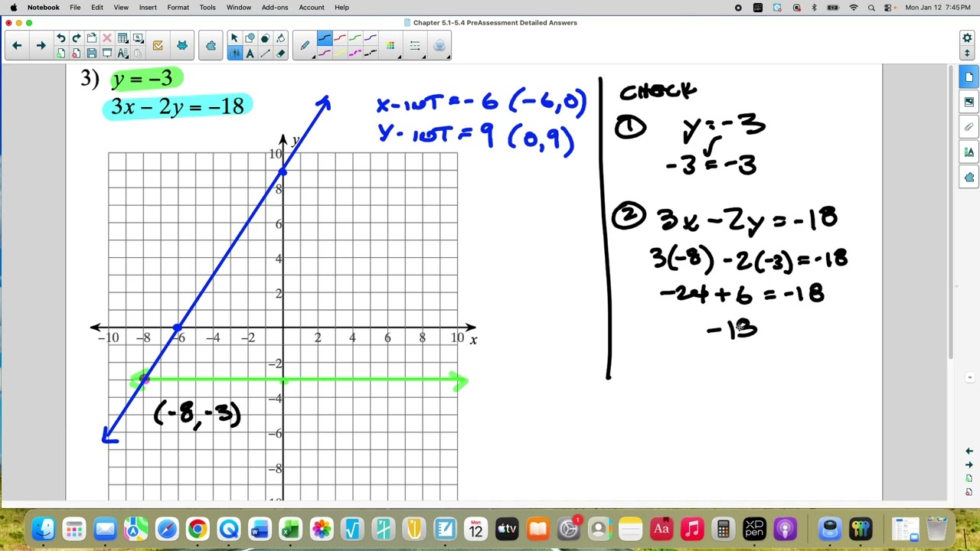This screenshot has height=551, width=980.
Task: Click the handwritten point (-8,-3) label
Action: coord(198,414)
